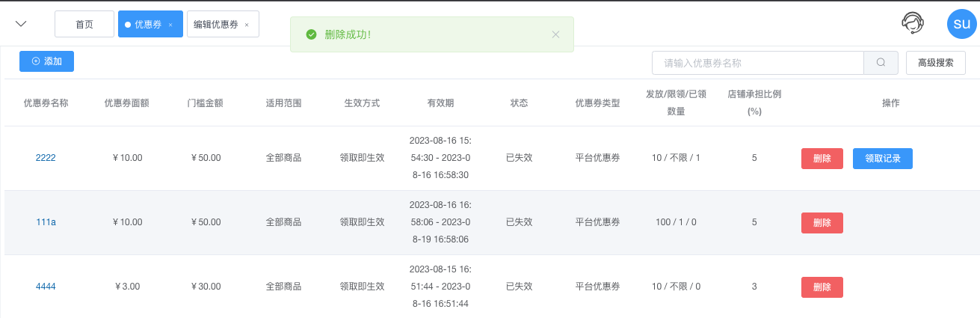
Task: Focus the coupon name search field
Action: pos(758,63)
